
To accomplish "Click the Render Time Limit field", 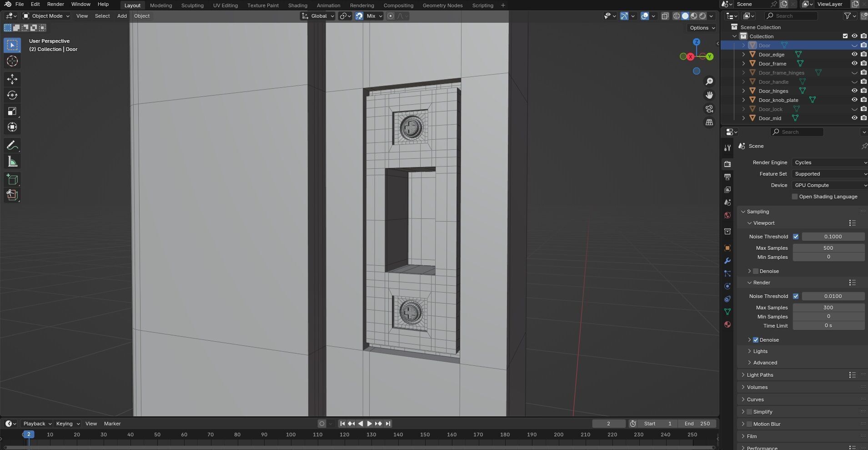I will click(x=828, y=326).
